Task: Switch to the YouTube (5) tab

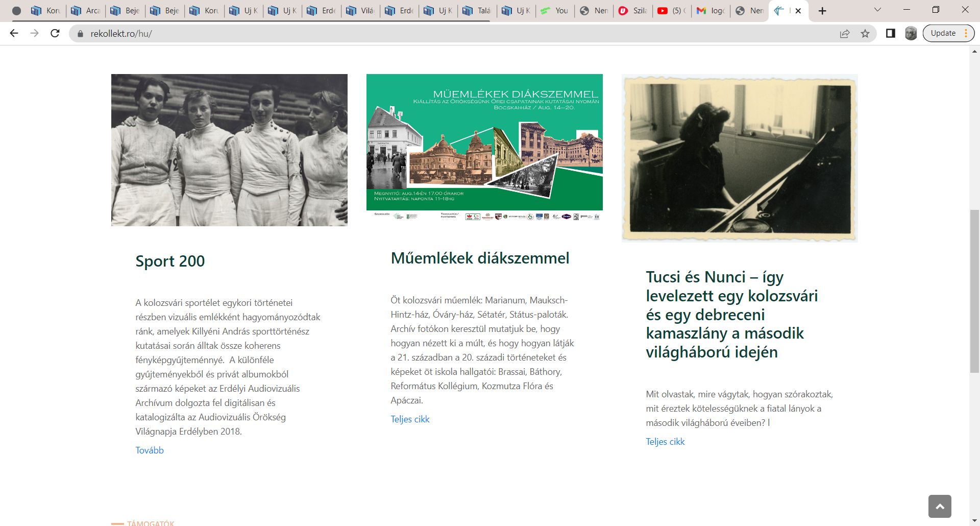Action: [x=672, y=11]
